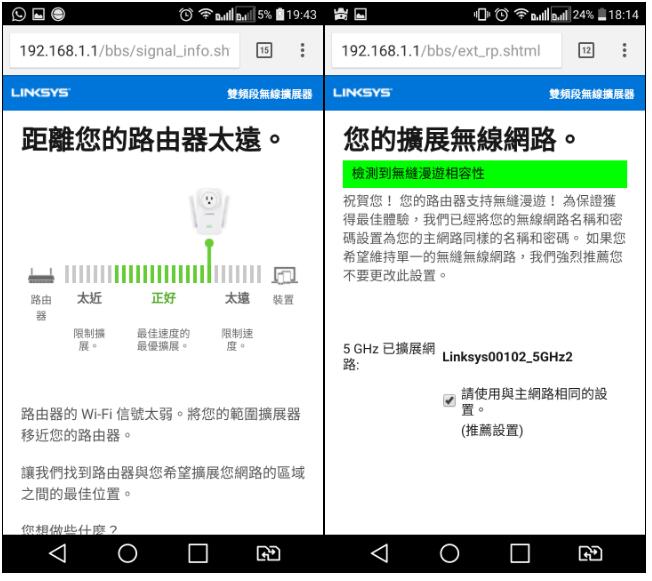Click the 正好 label under the meter
Screen dimensions: 652x581
click(164, 299)
